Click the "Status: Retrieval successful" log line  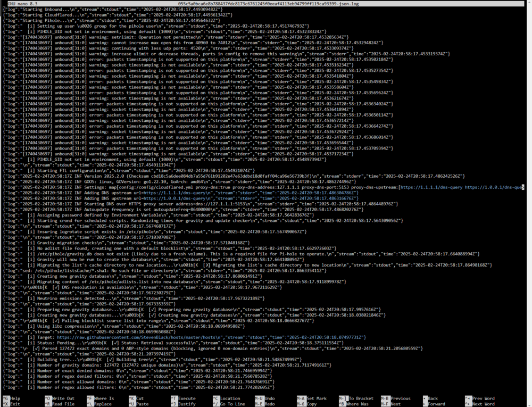click(173, 343)
